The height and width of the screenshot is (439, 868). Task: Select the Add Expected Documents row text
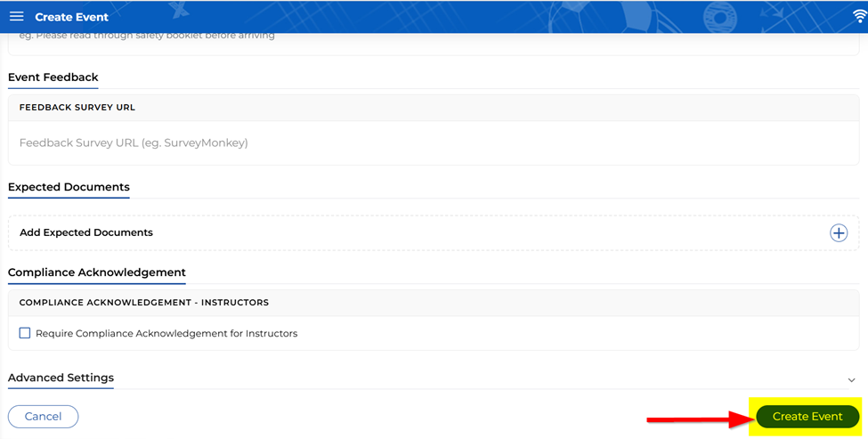tap(86, 232)
